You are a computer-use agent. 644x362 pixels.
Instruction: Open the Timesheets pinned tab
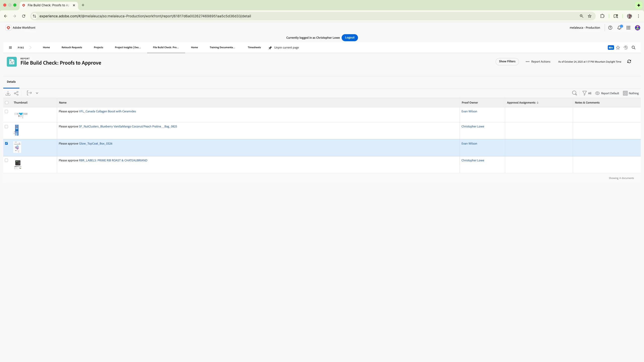[x=254, y=48]
